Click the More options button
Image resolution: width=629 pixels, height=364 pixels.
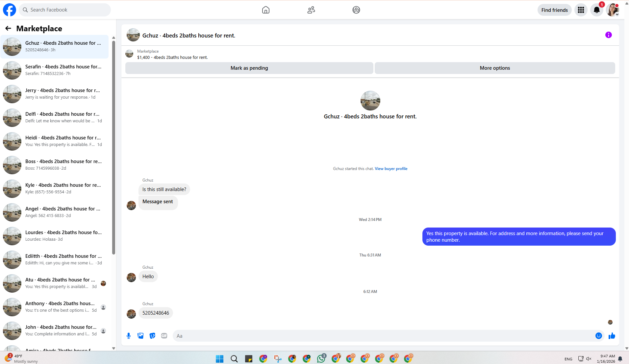tap(495, 68)
